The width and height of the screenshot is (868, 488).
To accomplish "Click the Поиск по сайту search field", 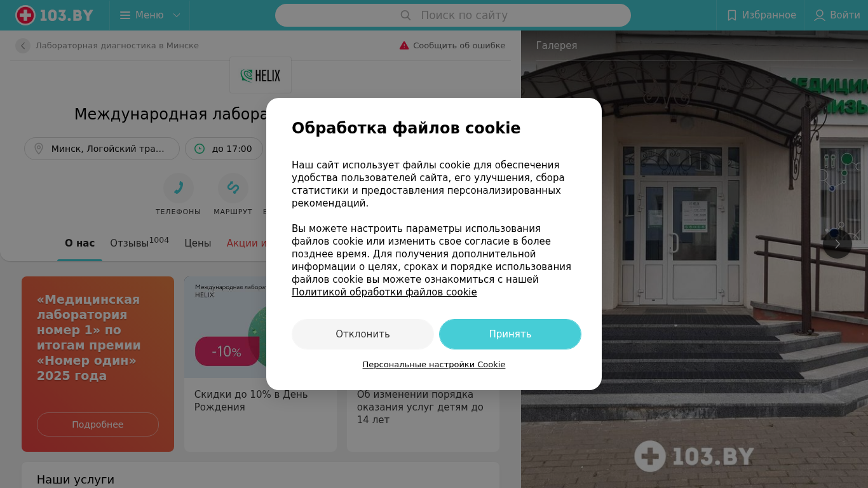I will tap(453, 15).
